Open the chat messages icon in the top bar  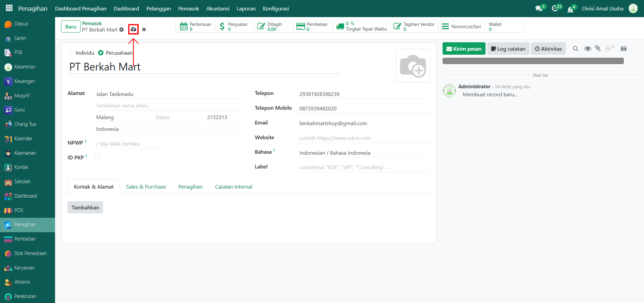pyautogui.click(x=539, y=8)
